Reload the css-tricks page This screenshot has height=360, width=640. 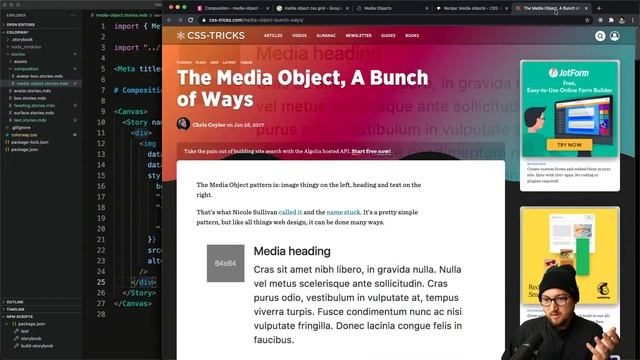click(191, 20)
